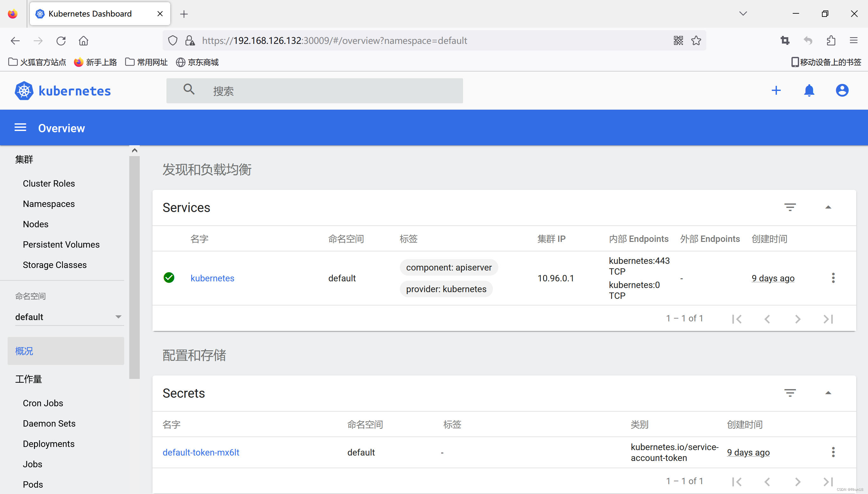Screen dimensions: 868x494
Task: Open the list all tabs chevron
Action: (x=743, y=14)
